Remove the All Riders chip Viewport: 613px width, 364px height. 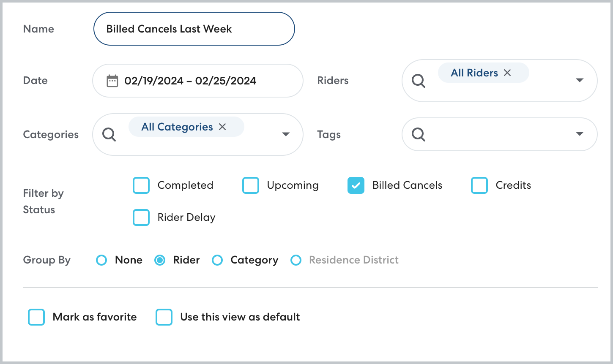[x=507, y=73]
